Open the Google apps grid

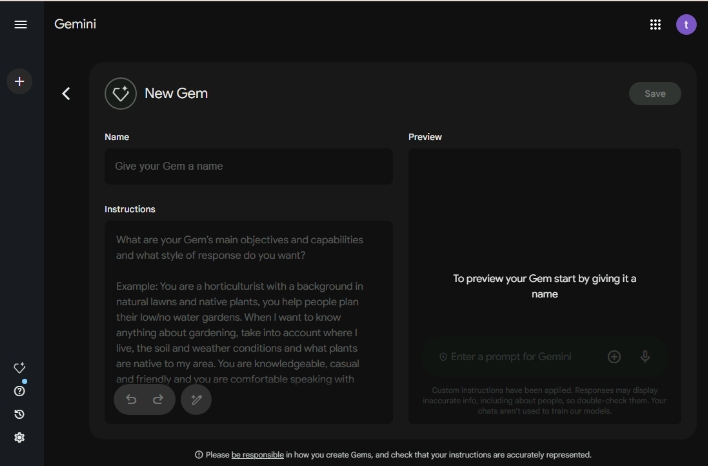(655, 24)
